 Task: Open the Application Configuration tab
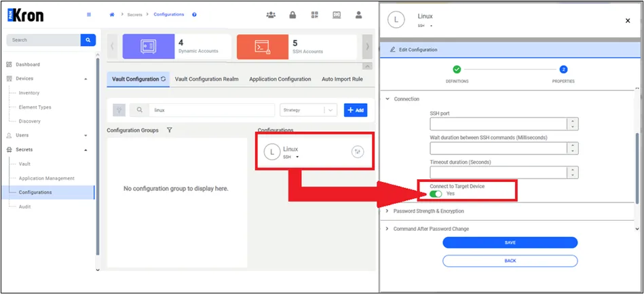pos(280,79)
